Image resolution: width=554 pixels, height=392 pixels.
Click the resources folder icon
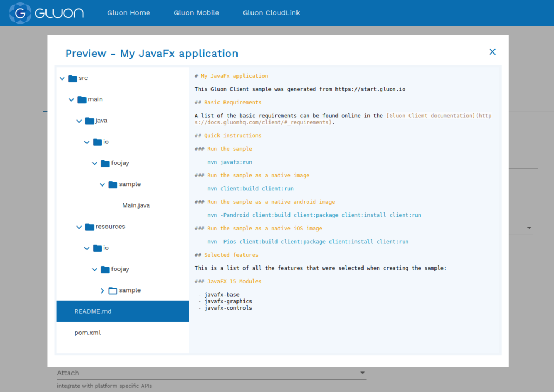[90, 226]
